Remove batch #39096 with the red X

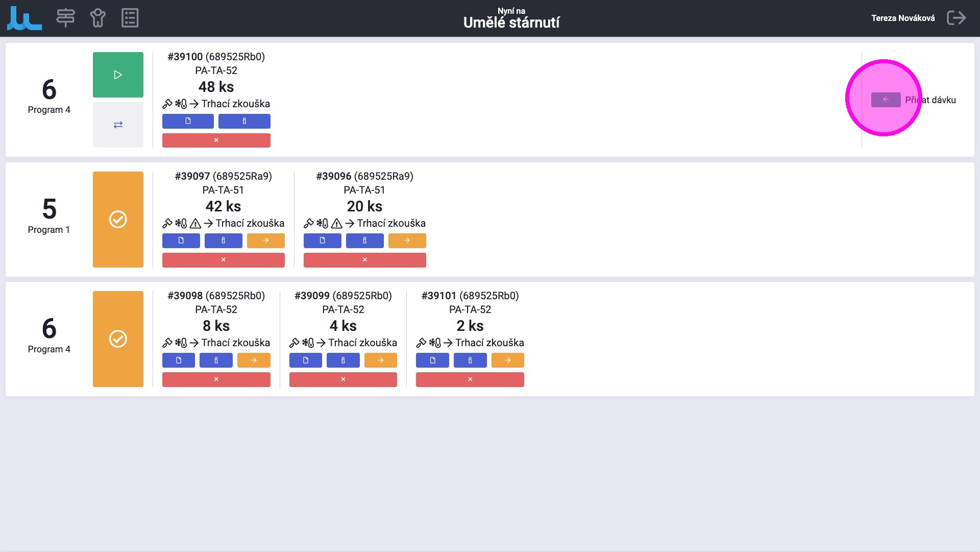tap(364, 260)
